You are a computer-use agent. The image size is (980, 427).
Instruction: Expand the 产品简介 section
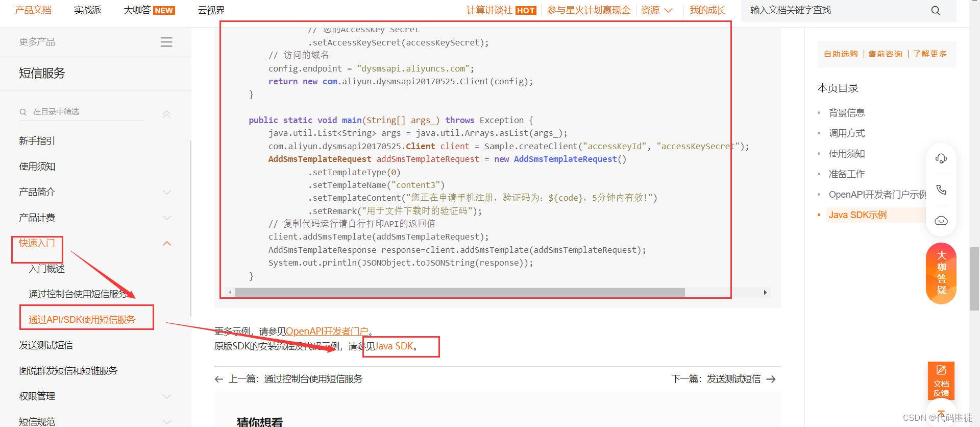(x=166, y=193)
